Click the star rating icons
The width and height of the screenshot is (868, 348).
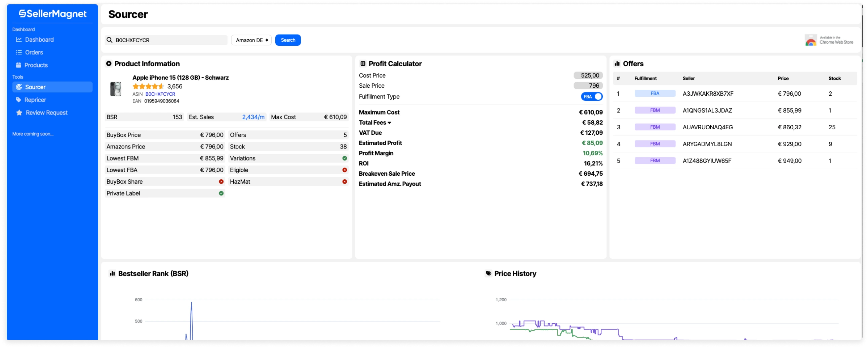pos(148,86)
